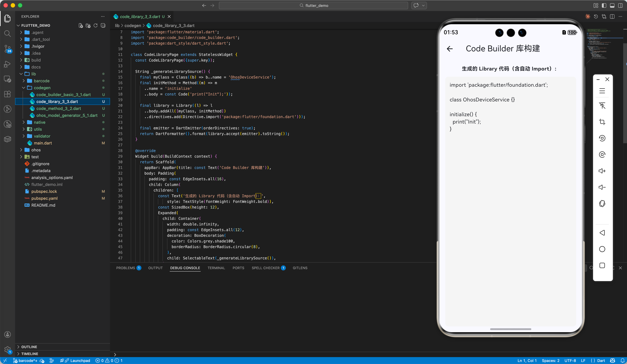This screenshot has width=627, height=364.
Task: Open main.dart from the file tree
Action: pyautogui.click(x=43, y=143)
